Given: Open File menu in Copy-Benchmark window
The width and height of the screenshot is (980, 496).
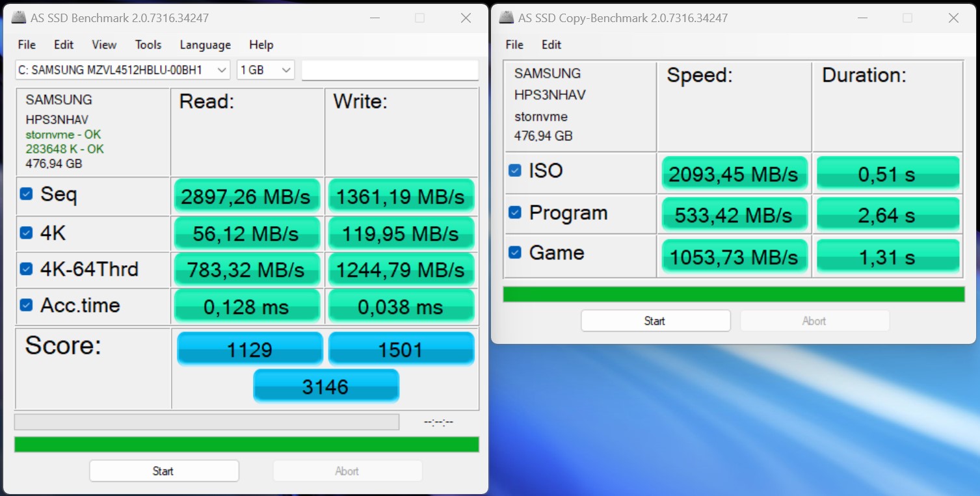Looking at the screenshot, I should pos(514,45).
